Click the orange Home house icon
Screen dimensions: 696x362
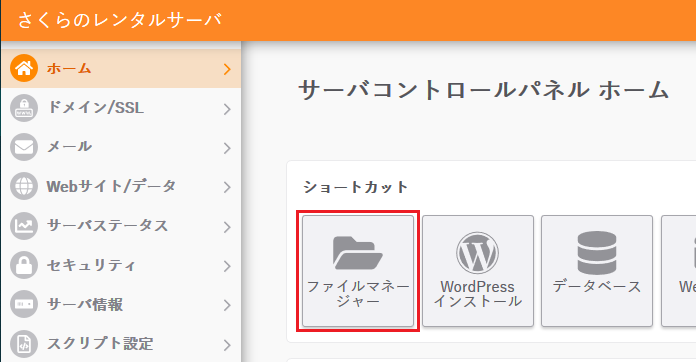[24, 68]
